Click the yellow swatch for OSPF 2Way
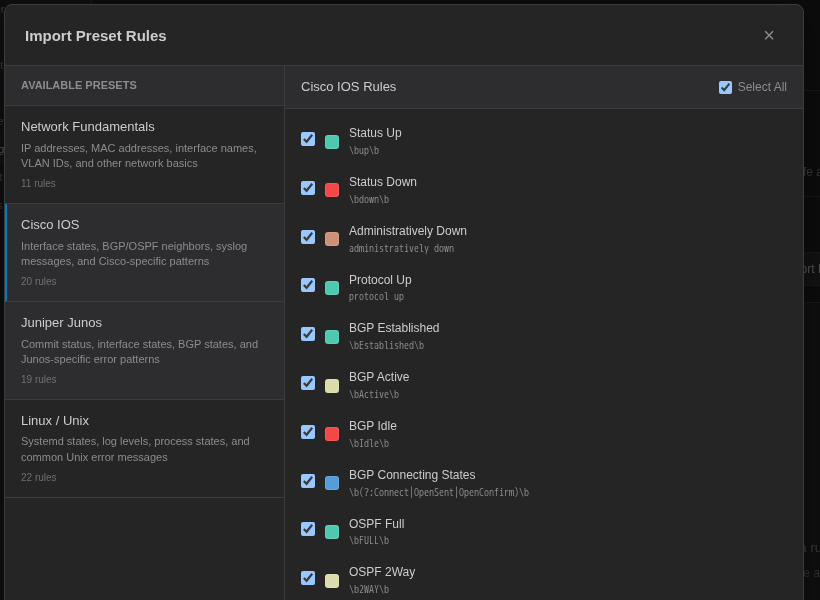 point(332,581)
